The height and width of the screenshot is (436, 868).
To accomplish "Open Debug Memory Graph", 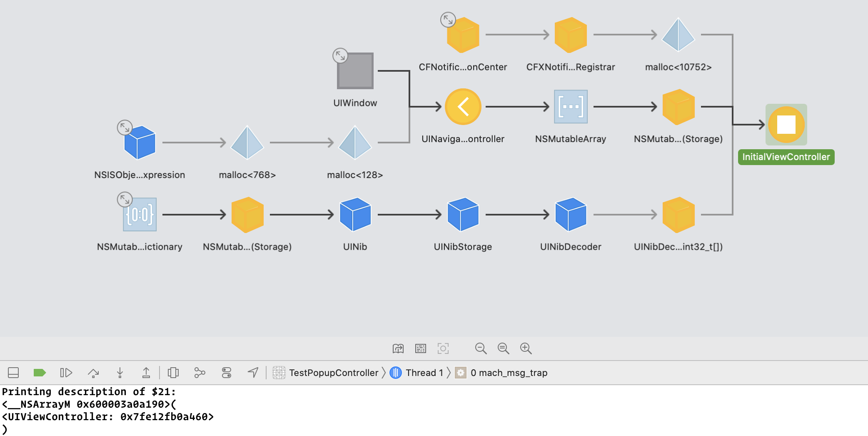I will 200,373.
